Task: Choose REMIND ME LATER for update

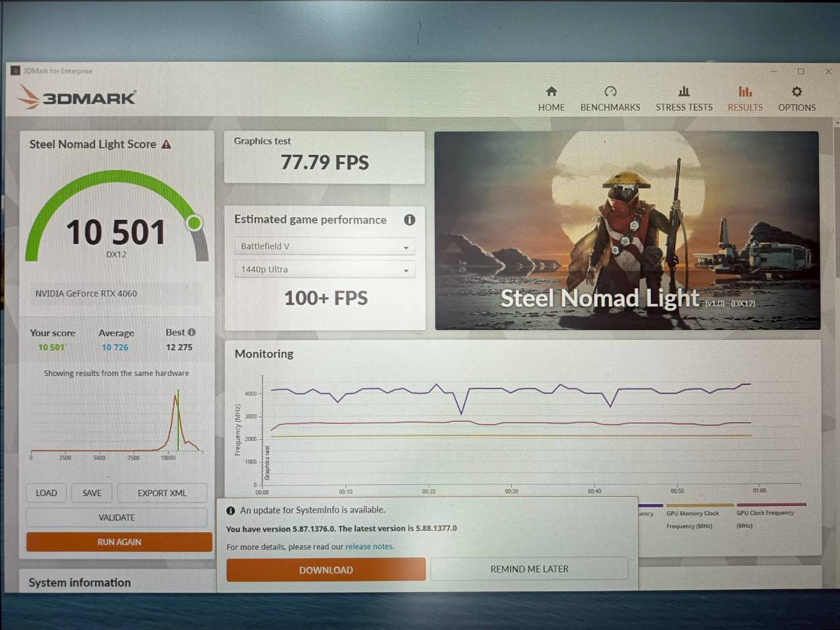Action: pyautogui.click(x=530, y=569)
